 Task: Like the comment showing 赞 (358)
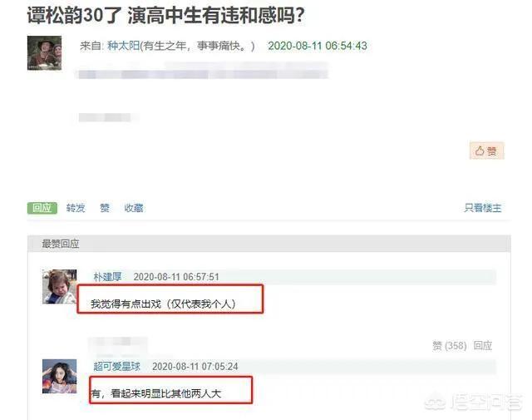click(450, 346)
